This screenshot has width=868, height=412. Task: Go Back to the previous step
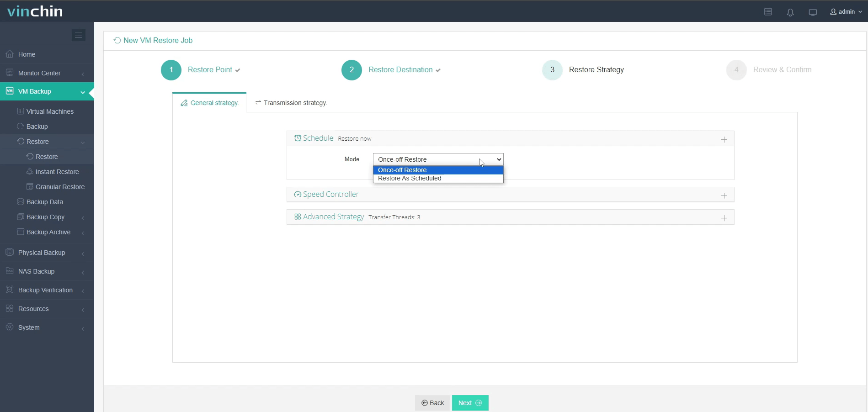432,403
